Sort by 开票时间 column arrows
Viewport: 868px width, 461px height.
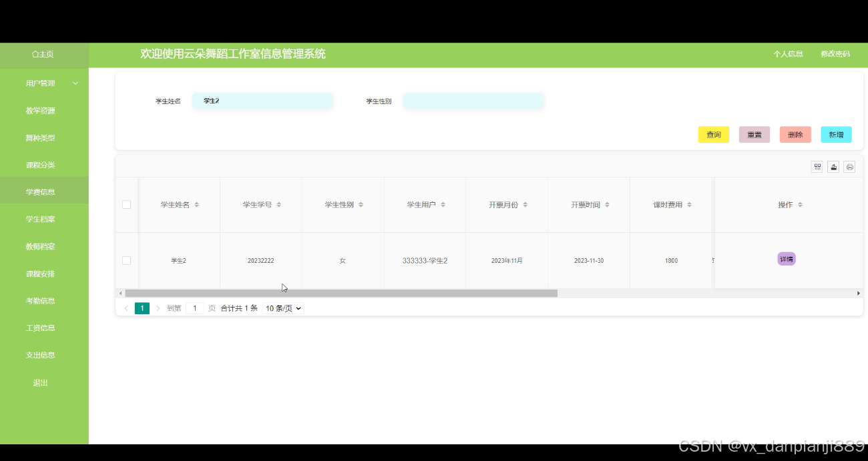607,205
